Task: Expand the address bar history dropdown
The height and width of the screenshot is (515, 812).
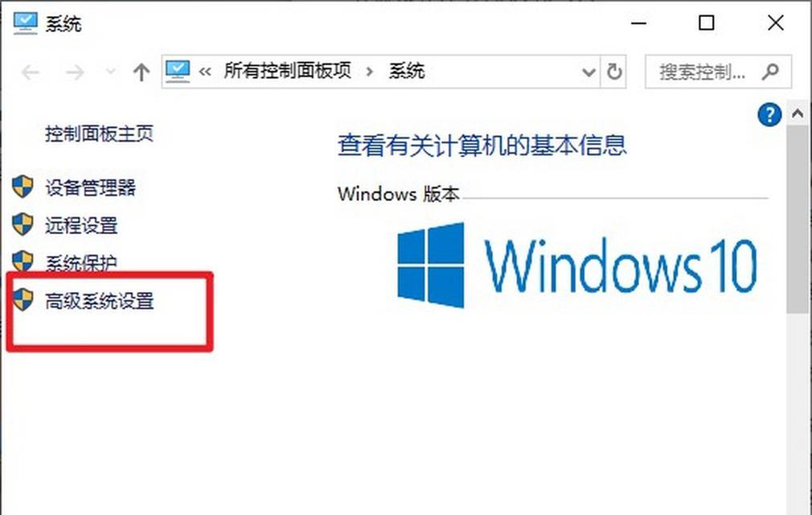Action: [x=588, y=72]
